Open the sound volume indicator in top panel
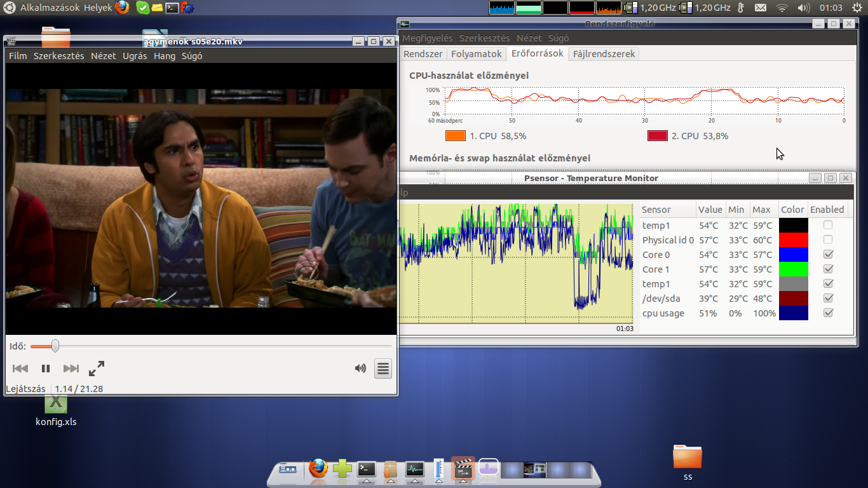The width and height of the screenshot is (868, 488). pos(803,8)
